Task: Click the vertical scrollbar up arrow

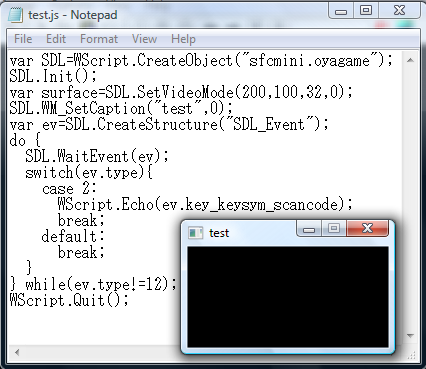Action: pyautogui.click(x=411, y=60)
